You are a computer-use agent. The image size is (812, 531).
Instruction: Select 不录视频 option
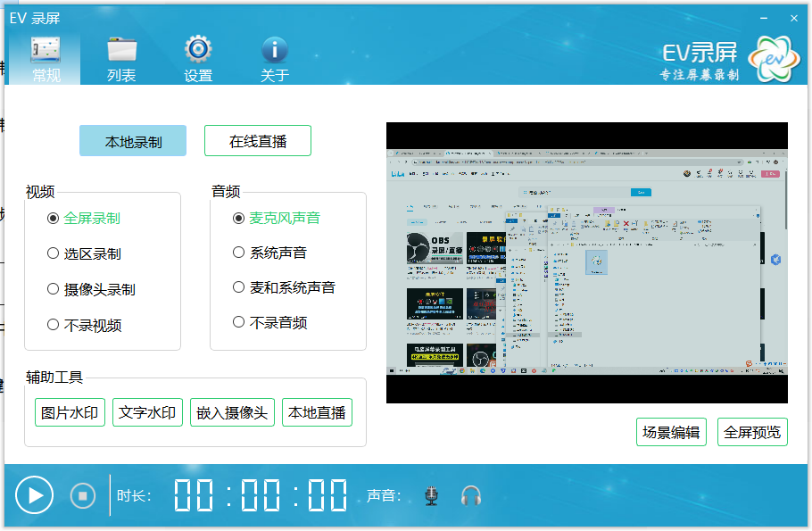point(84,326)
